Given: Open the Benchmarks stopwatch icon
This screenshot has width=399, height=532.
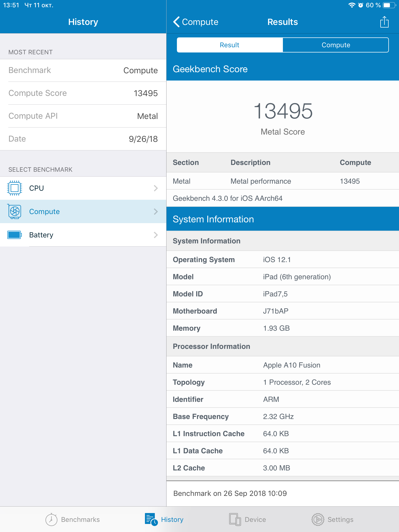Looking at the screenshot, I should point(51,519).
